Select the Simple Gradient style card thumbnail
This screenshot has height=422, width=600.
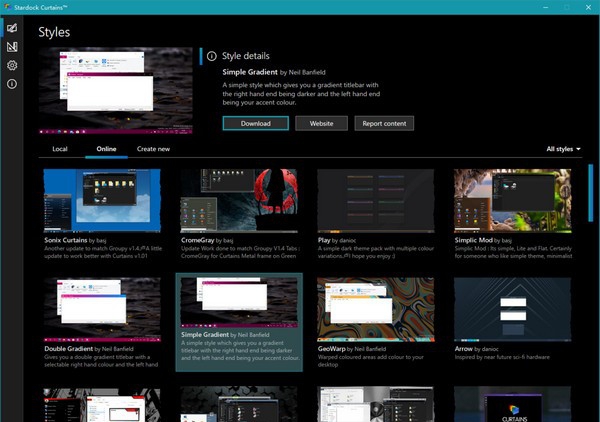click(x=239, y=302)
